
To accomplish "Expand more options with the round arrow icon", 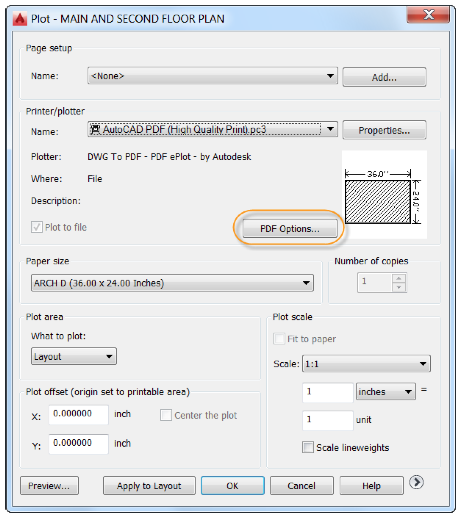I will pyautogui.click(x=416, y=482).
